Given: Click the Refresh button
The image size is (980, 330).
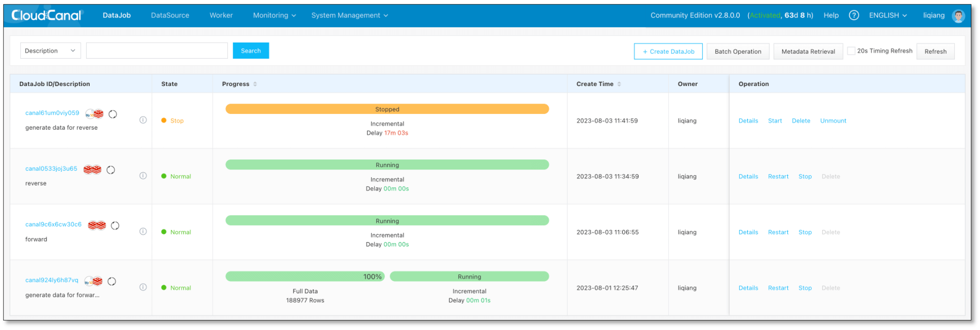Looking at the screenshot, I should (x=935, y=52).
